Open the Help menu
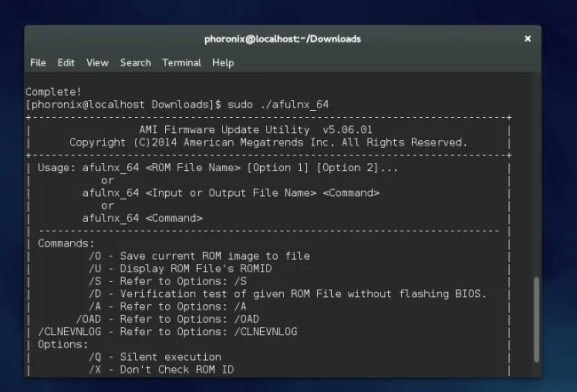 tap(223, 63)
